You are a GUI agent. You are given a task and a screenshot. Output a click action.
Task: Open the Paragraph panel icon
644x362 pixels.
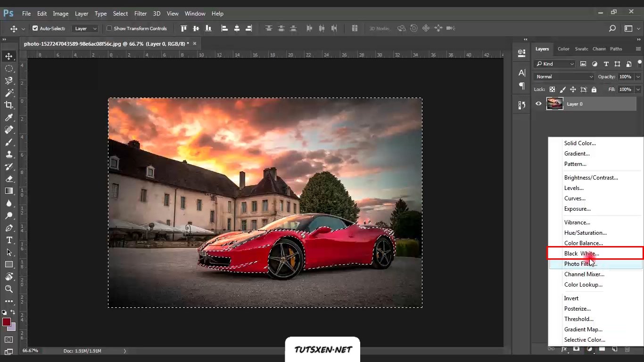coord(521,86)
